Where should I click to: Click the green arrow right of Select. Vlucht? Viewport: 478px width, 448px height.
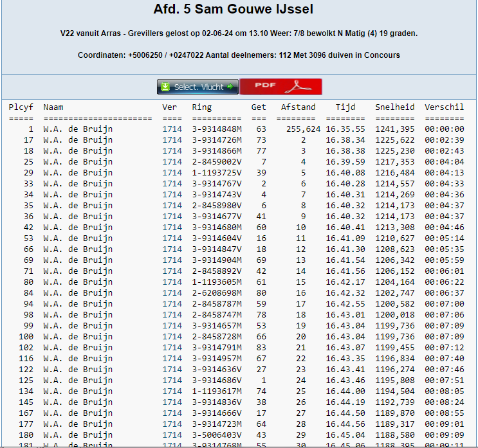[x=230, y=87]
